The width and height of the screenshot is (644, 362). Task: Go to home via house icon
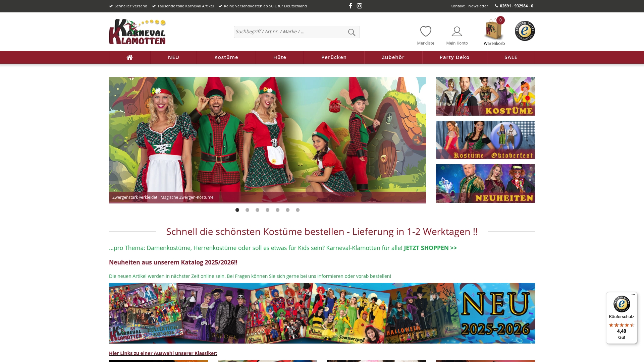pyautogui.click(x=130, y=57)
